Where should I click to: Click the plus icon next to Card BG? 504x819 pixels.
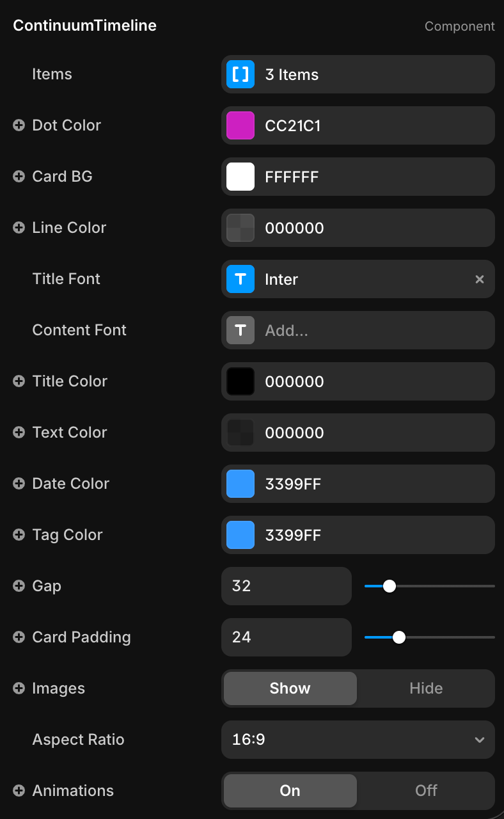click(19, 177)
